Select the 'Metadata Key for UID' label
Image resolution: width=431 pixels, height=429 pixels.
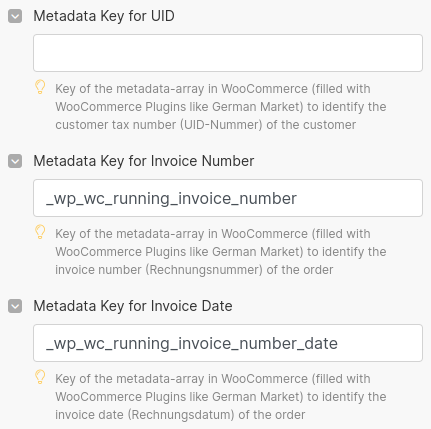click(104, 16)
